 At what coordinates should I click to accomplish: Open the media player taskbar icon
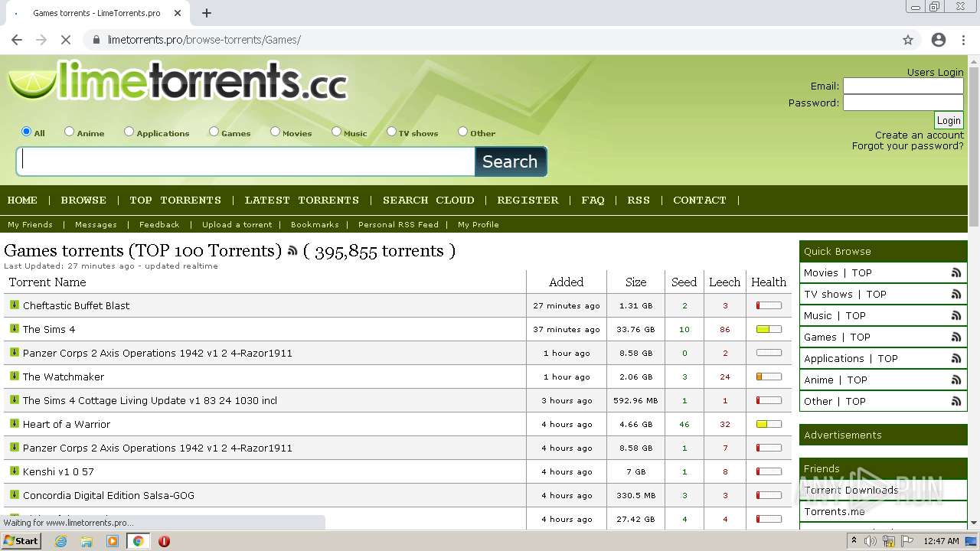tap(113, 541)
